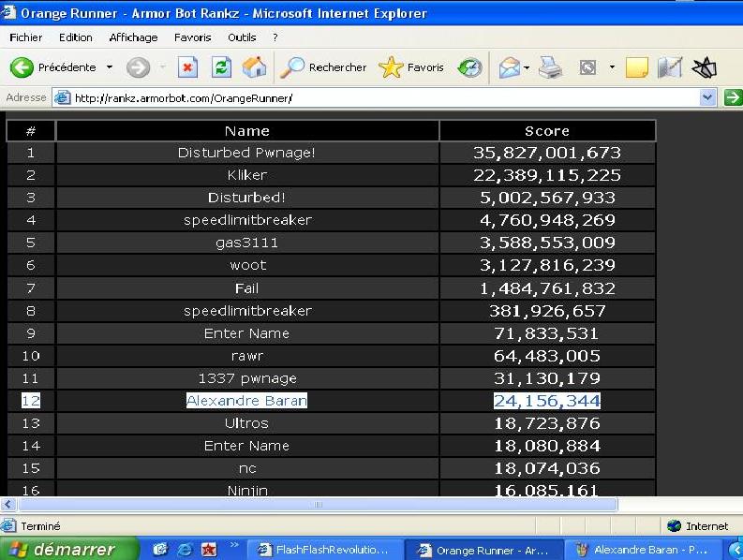Screen dimensions: 743x560
Task: Open the mail envelope icon
Action: (510, 67)
